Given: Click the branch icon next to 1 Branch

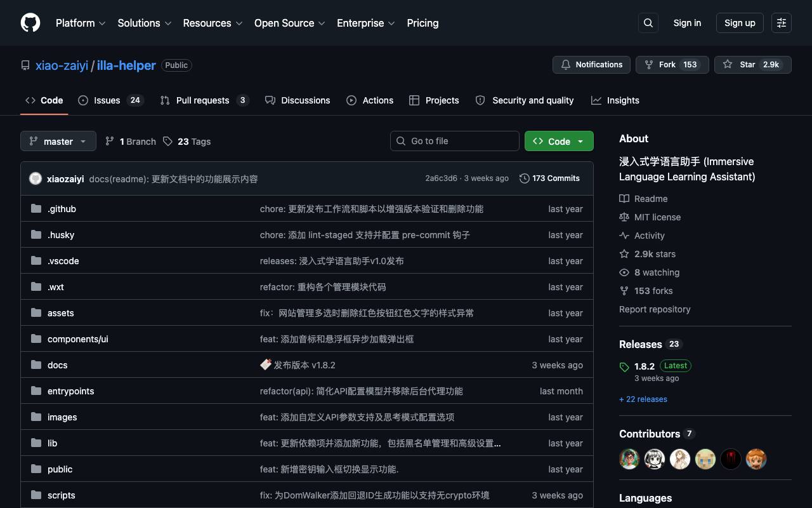Looking at the screenshot, I should pos(110,141).
